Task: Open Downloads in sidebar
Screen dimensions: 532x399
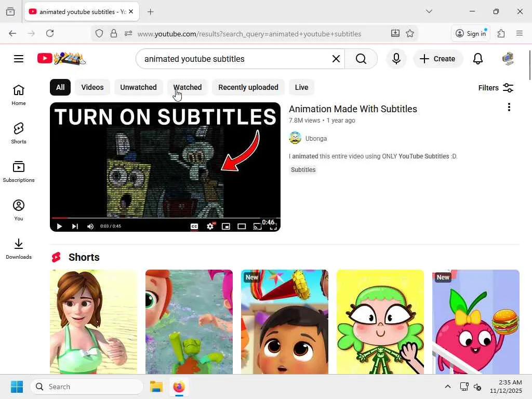Action: point(19,249)
